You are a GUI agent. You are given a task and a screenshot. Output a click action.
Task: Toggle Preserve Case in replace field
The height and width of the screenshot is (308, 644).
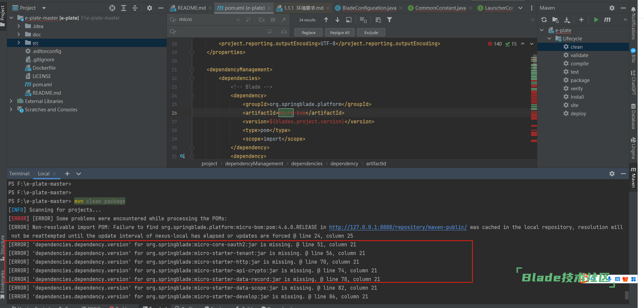click(x=284, y=32)
